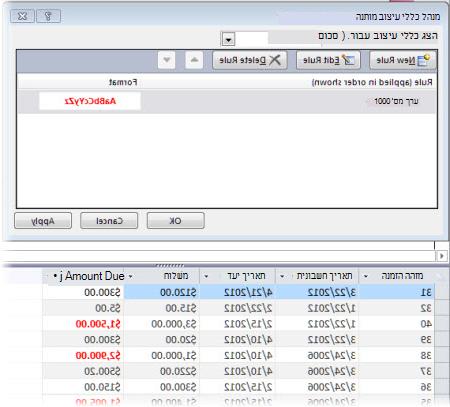
Task: Close the conditional formatting rules dialog
Action: 22,16
